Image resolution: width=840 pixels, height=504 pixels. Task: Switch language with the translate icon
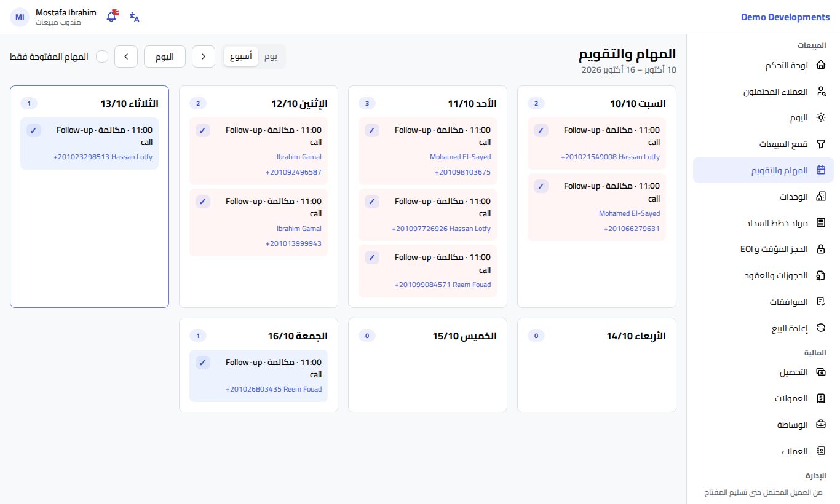[135, 17]
